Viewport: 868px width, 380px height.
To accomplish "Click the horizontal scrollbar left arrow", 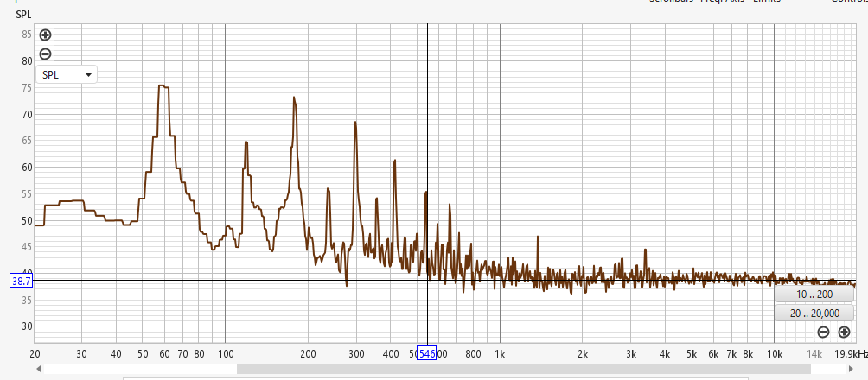I will point(39,369).
